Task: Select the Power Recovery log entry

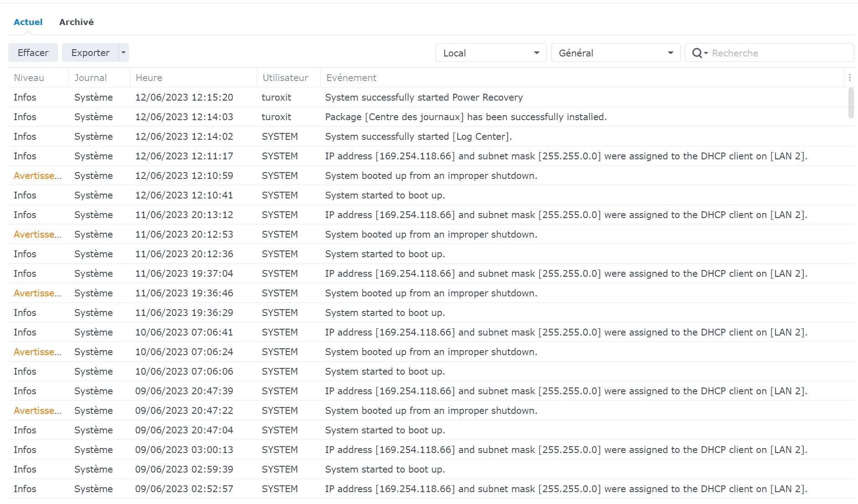Action: point(424,97)
